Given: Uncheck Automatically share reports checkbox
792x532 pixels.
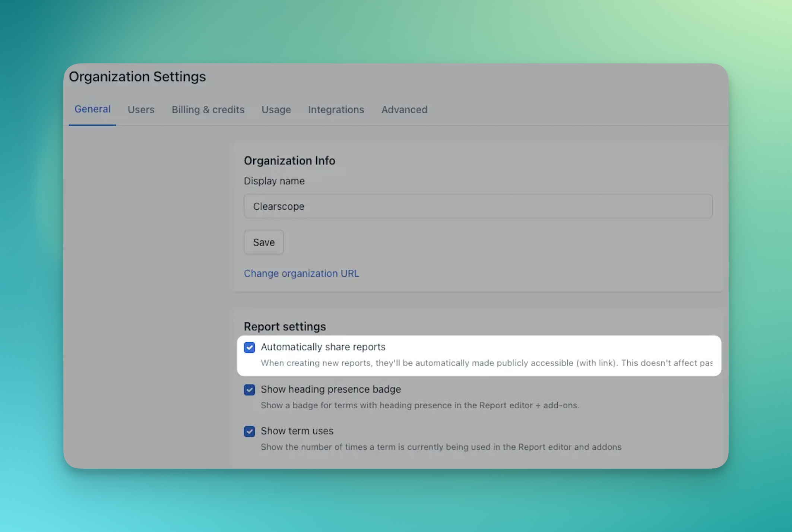Looking at the screenshot, I should (250, 347).
